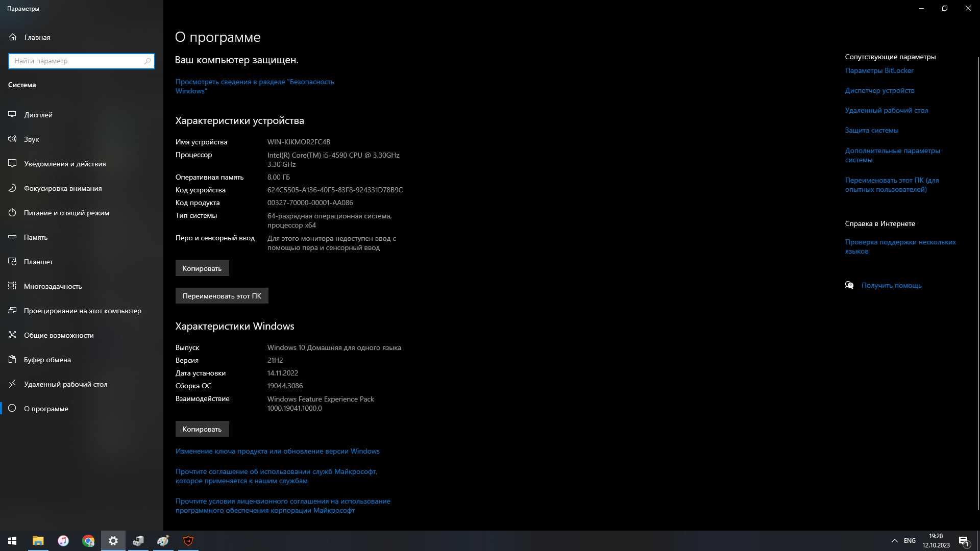
Task: Open the Windows Start menu
Action: 12,541
